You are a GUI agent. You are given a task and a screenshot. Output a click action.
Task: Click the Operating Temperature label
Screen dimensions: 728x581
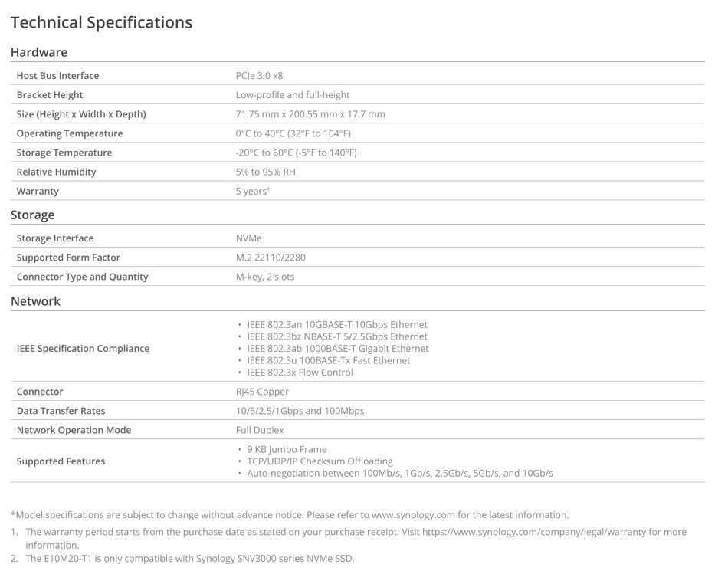pos(70,133)
